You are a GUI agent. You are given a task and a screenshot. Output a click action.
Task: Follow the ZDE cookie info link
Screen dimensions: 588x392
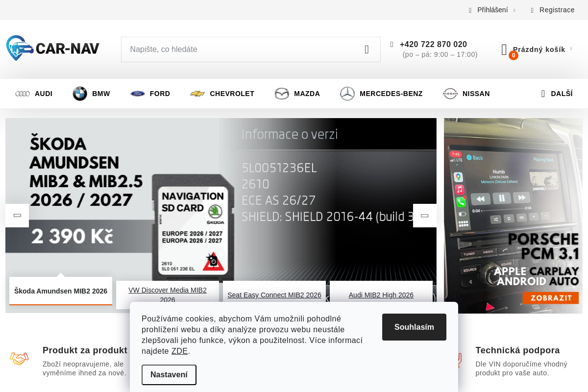coord(179,351)
